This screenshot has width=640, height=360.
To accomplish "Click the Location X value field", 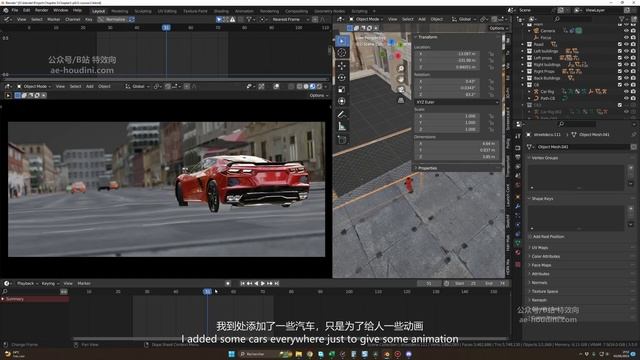I will [448, 53].
